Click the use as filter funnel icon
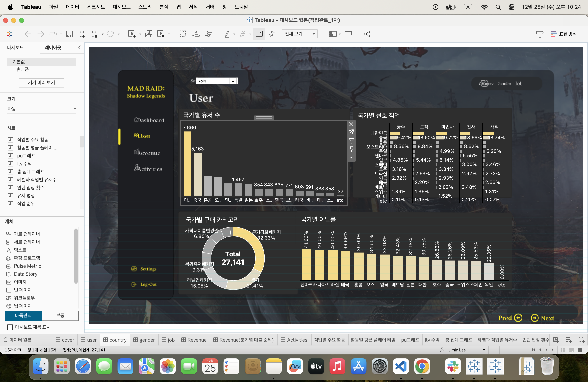This screenshot has width=588, height=382. click(x=351, y=141)
